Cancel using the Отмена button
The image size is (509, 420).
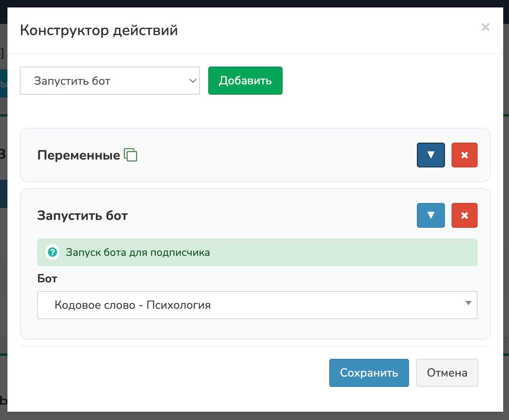point(447,373)
